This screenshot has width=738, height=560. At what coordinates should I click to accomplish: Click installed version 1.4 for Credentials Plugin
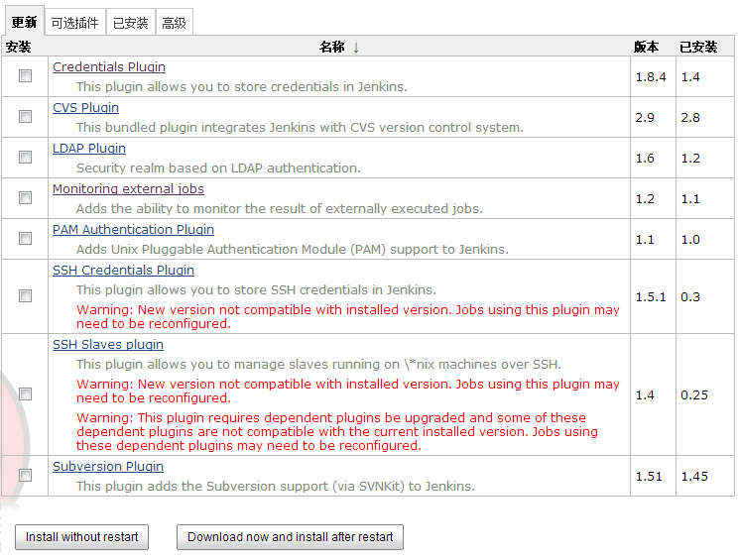pyautogui.click(x=690, y=77)
